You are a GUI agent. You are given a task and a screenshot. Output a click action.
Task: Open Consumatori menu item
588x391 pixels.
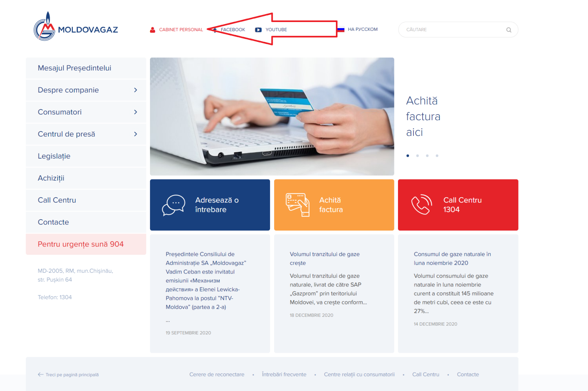coord(86,112)
